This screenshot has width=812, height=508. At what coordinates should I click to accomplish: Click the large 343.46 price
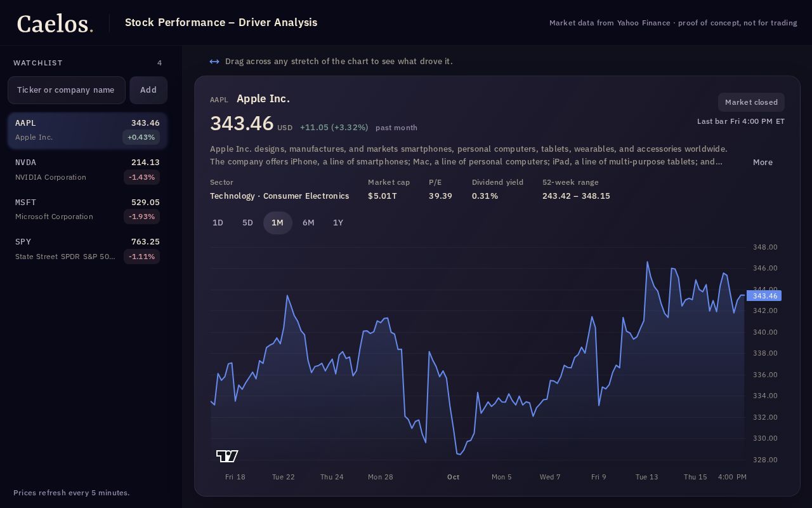[242, 123]
